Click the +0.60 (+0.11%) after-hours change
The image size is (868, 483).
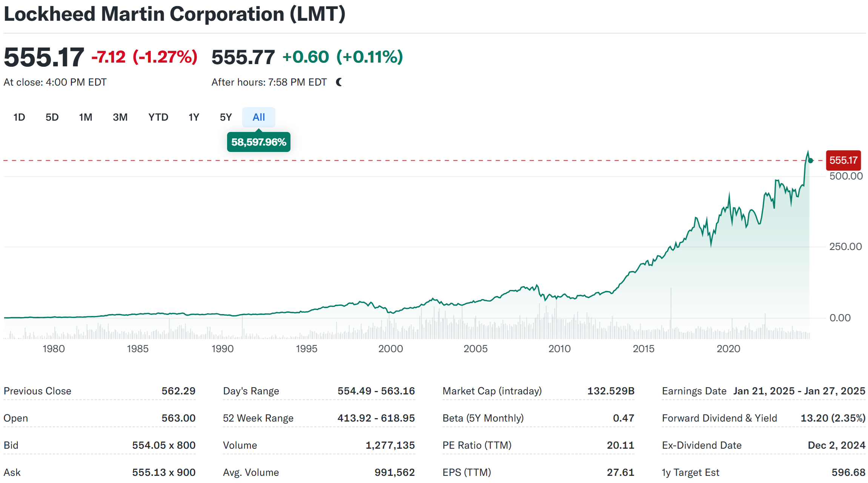point(343,57)
